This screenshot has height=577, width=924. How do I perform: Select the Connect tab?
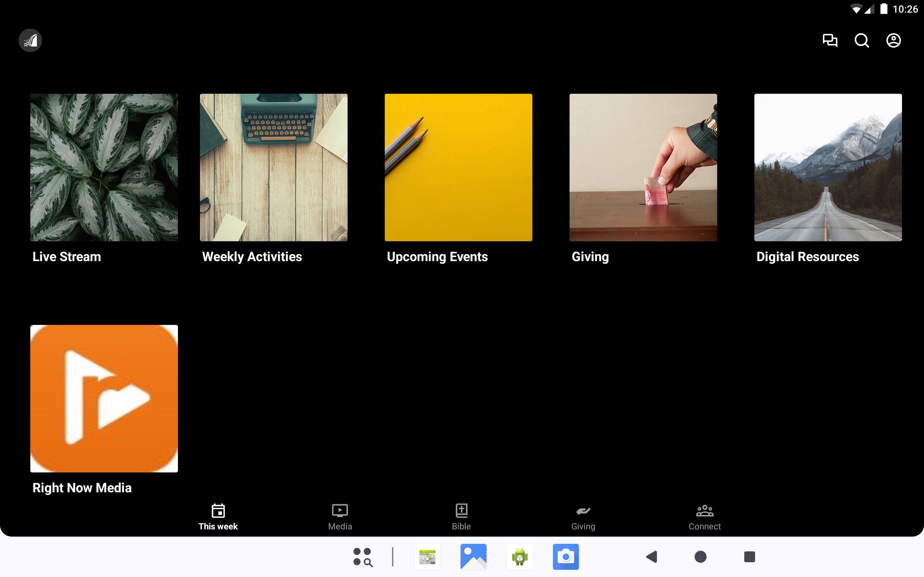[705, 517]
